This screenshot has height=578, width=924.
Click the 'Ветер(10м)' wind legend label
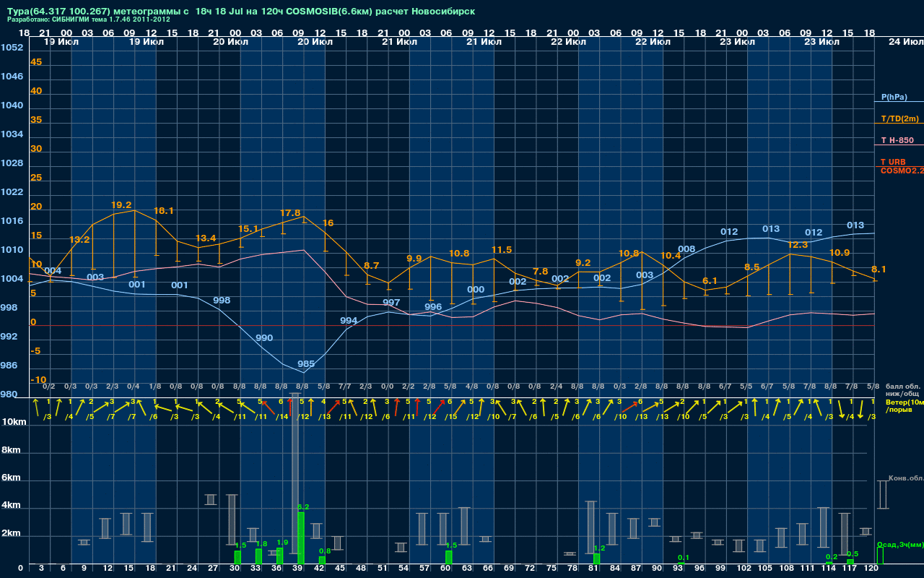tap(905, 402)
